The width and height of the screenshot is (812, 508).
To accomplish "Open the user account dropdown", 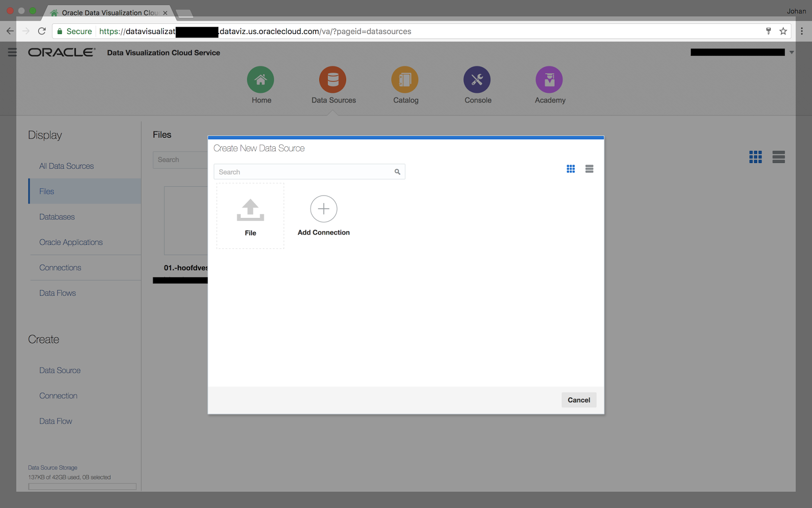I will point(791,52).
